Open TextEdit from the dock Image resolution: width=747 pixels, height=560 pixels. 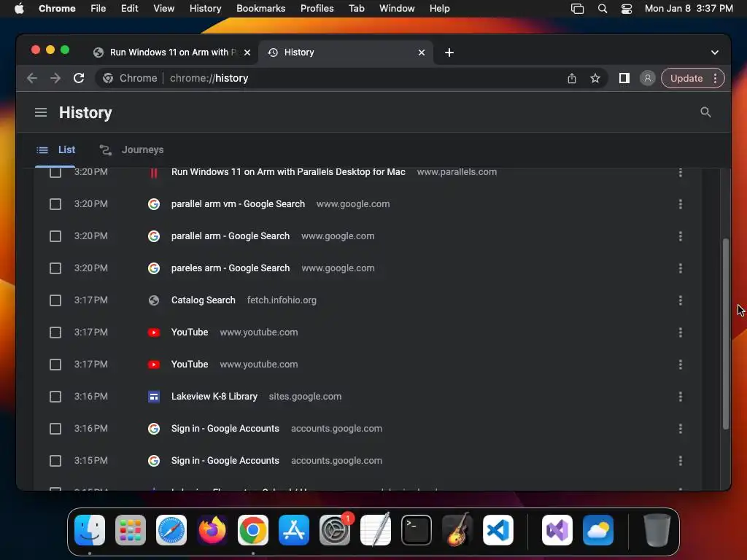[376, 530]
